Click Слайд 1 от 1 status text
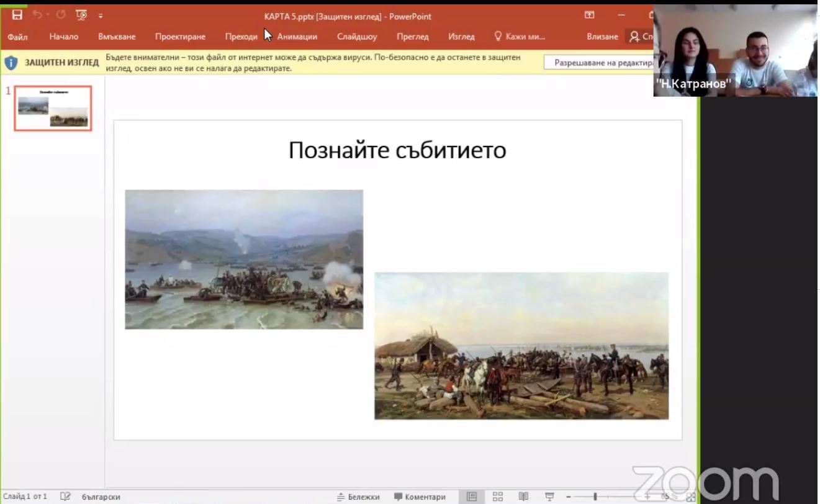The image size is (820, 504). (25, 497)
